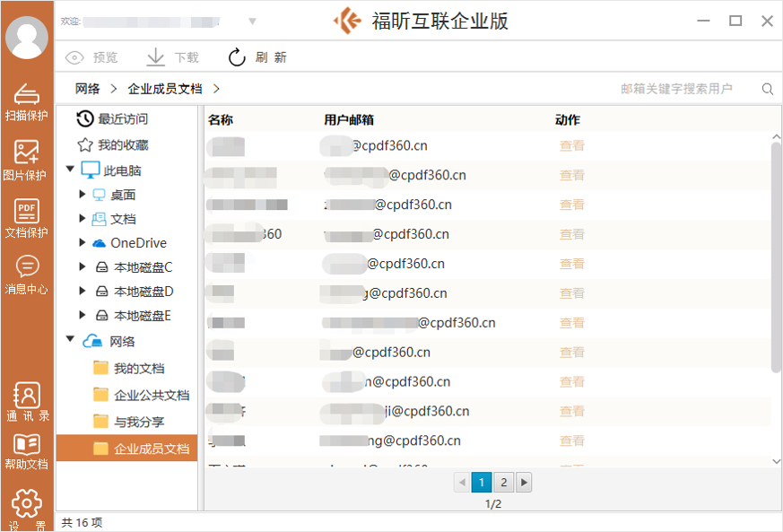The width and height of the screenshot is (783, 532).
Task: Expand the Desktop (桌面) tree node
Action: pyautogui.click(x=83, y=194)
